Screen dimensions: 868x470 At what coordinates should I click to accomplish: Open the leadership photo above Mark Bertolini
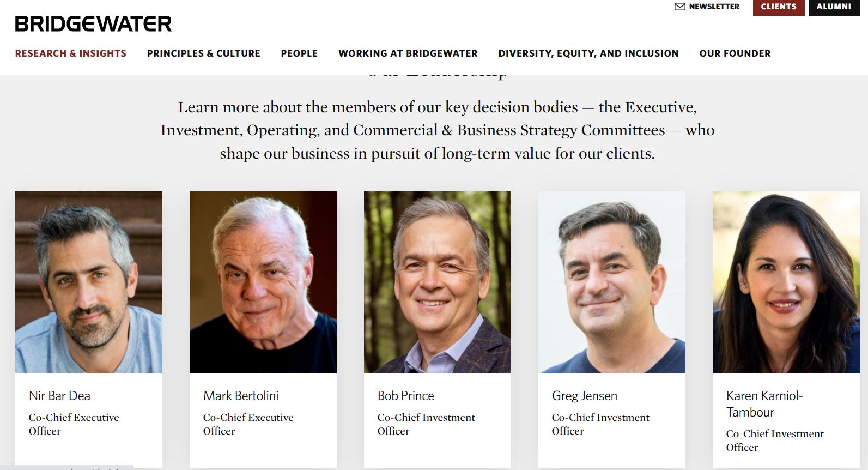pyautogui.click(x=263, y=282)
